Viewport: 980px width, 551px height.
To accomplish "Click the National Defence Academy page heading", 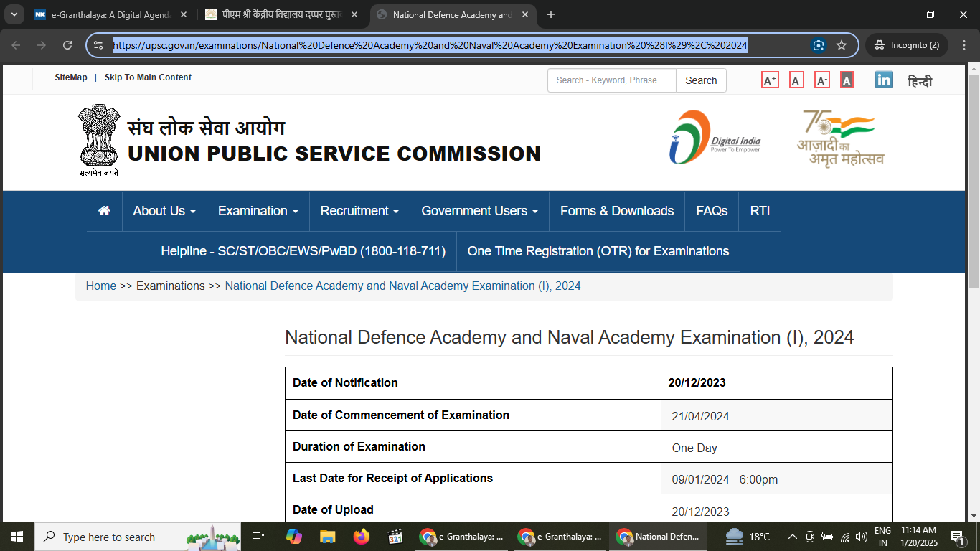I will click(x=570, y=337).
